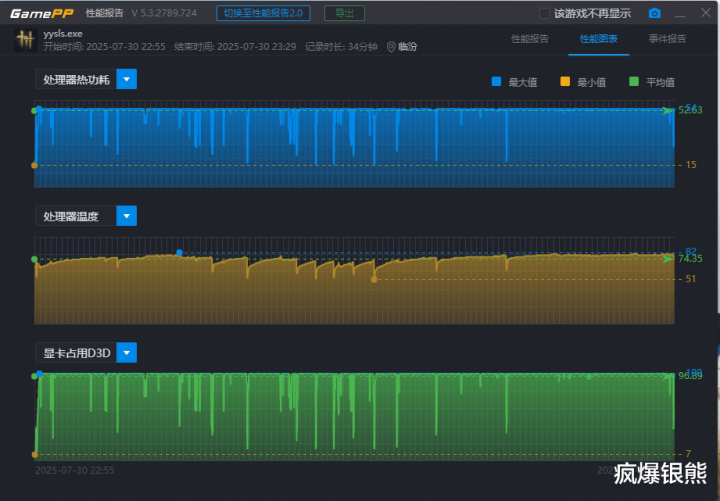Open the 处理器温度 dropdown arrow
The image size is (720, 501).
click(x=127, y=216)
